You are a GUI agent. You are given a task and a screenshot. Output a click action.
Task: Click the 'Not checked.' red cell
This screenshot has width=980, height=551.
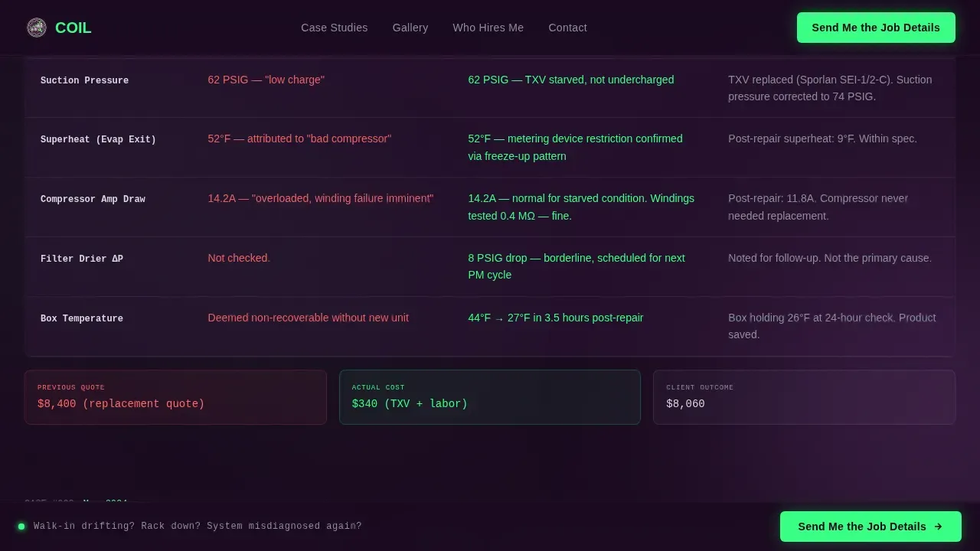[239, 258]
